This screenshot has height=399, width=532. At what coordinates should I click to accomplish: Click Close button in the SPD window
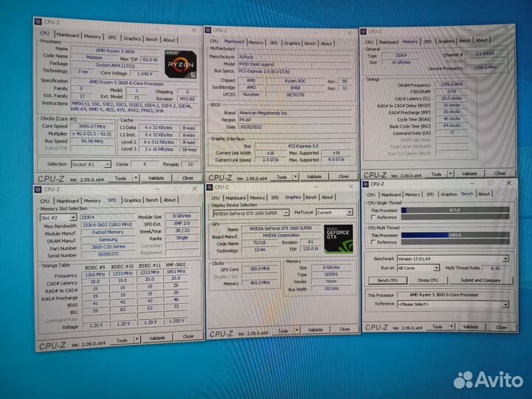tap(188, 336)
